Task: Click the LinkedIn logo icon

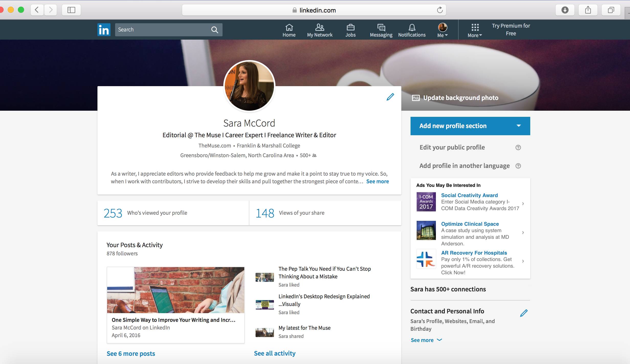Action: (104, 30)
